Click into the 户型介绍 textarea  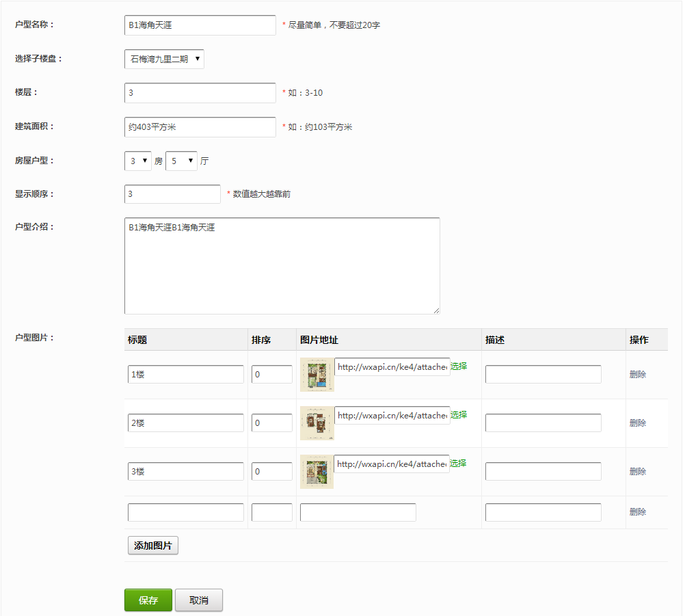coord(282,266)
